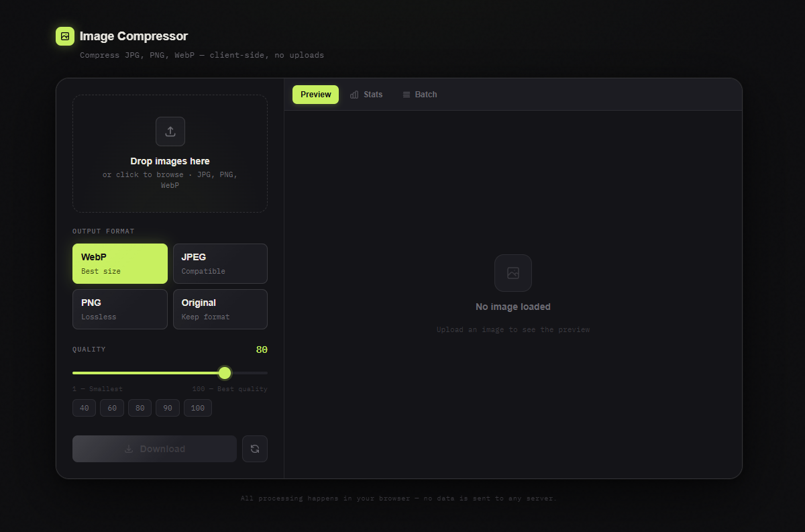The image size is (805, 532).
Task: Click the Image Compressor logo icon
Action: click(65, 36)
